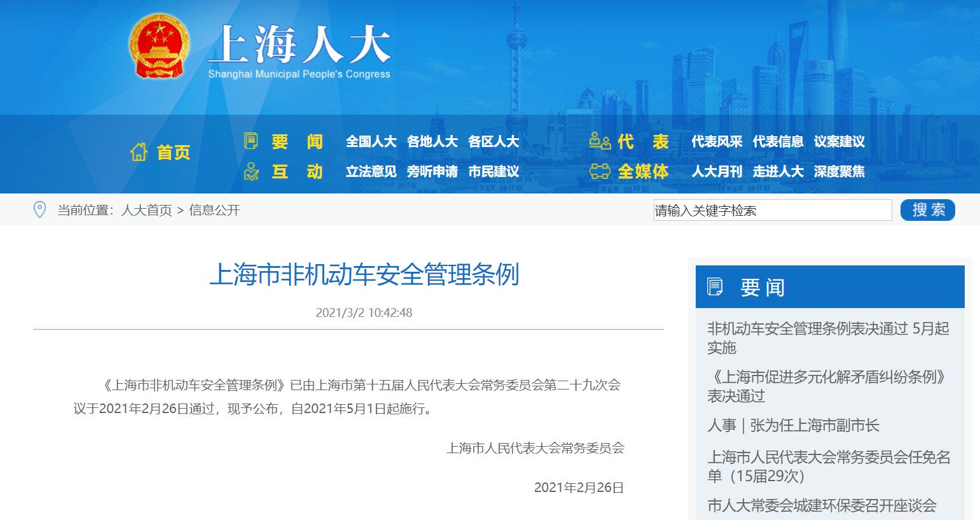Click the news icon beside 要闻 in navigation

click(251, 141)
